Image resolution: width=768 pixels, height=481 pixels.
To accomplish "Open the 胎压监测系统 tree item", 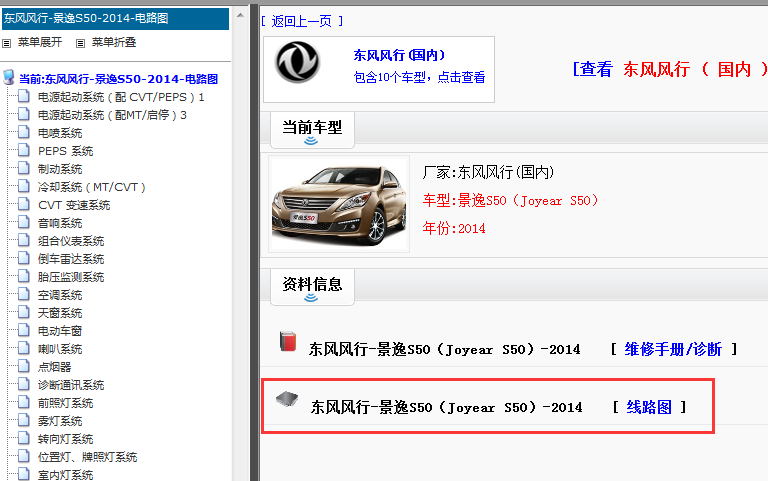I will pyautogui.click(x=71, y=277).
